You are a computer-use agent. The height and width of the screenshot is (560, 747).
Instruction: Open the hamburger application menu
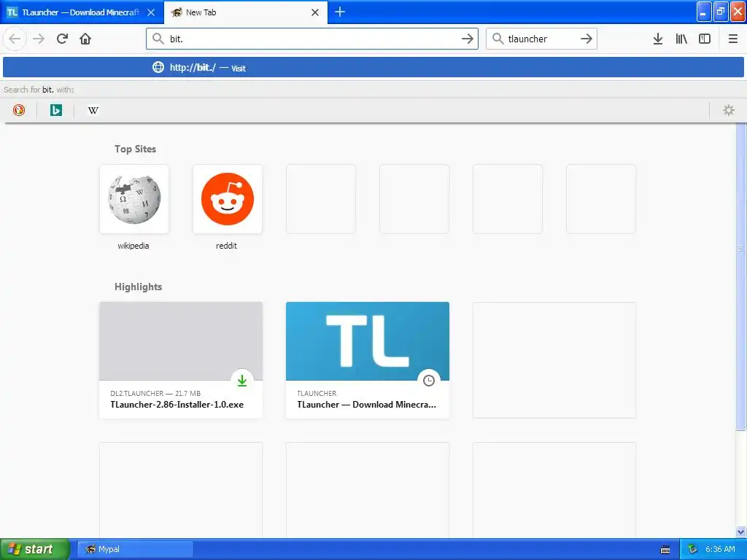733,39
